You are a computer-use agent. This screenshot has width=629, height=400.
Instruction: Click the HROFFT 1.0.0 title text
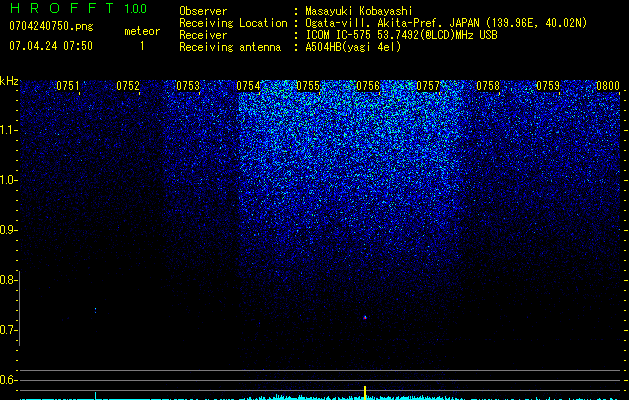click(x=79, y=8)
